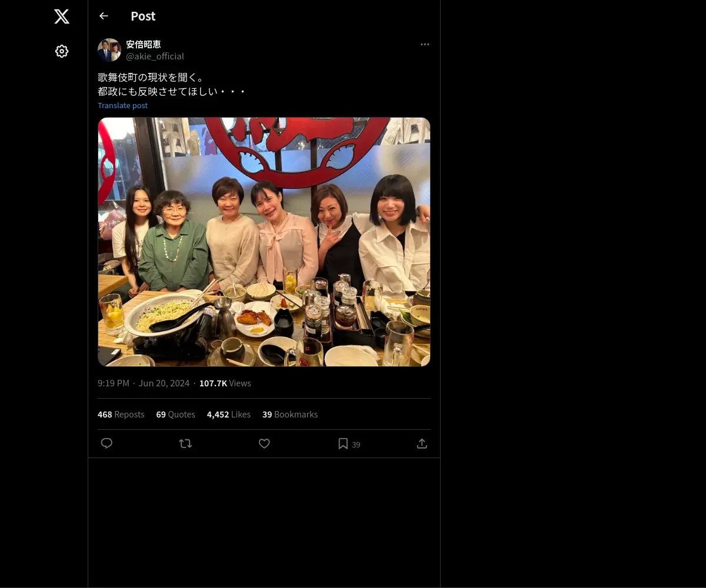706x588 pixels.
Task: View the 69 Quotes list
Action: pyautogui.click(x=175, y=414)
